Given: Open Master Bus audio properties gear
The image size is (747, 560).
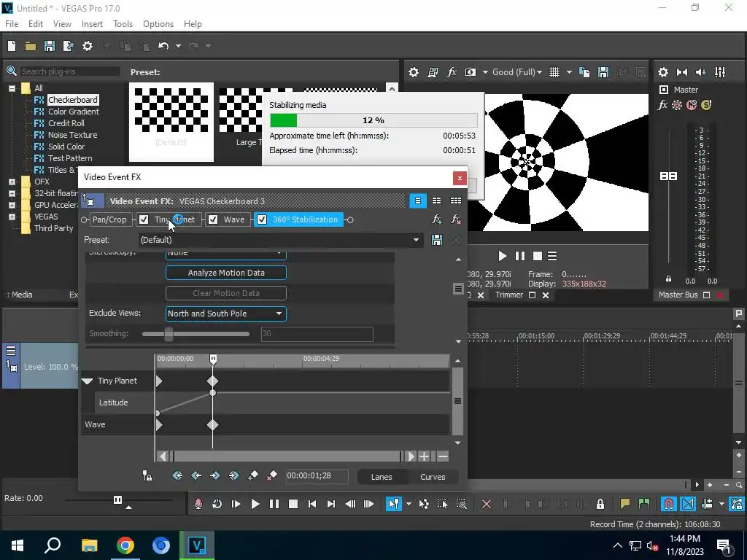Looking at the screenshot, I should [662, 72].
